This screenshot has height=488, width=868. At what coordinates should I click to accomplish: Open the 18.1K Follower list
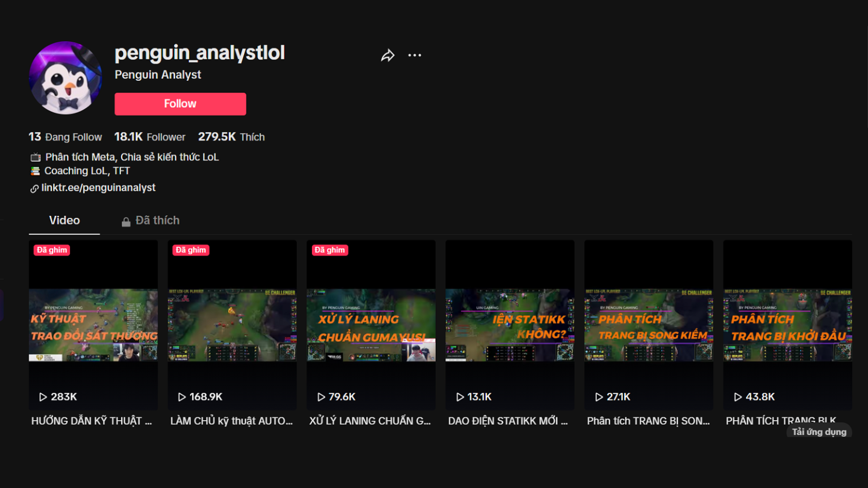150,137
